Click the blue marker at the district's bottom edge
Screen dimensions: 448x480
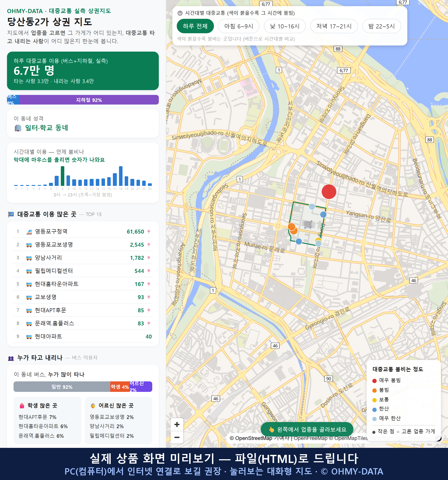[x=299, y=241]
